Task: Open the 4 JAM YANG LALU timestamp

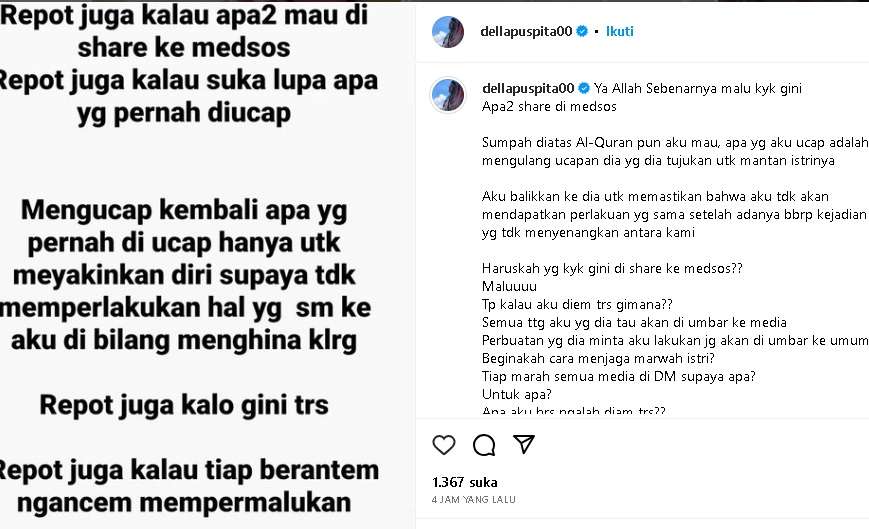Action: point(473,500)
